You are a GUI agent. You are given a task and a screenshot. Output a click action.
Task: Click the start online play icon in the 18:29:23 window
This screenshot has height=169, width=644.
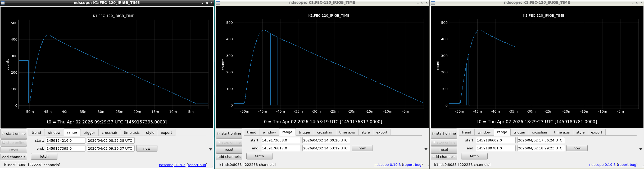pos(434,134)
